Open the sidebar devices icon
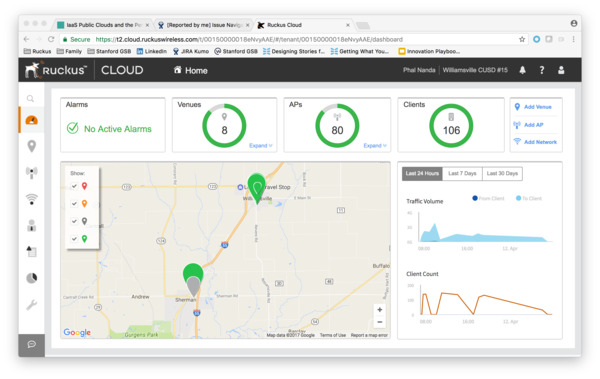The height and width of the screenshot is (379, 600). click(31, 252)
